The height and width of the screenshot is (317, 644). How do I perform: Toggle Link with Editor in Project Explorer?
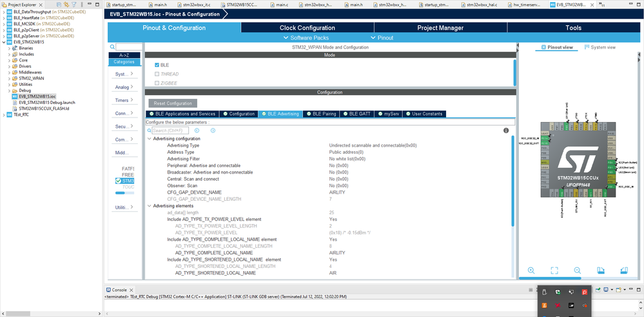(x=66, y=5)
